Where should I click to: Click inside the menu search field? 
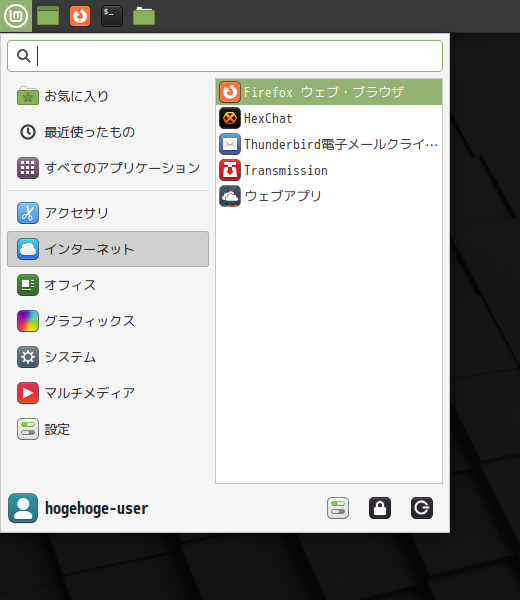[x=225, y=56]
